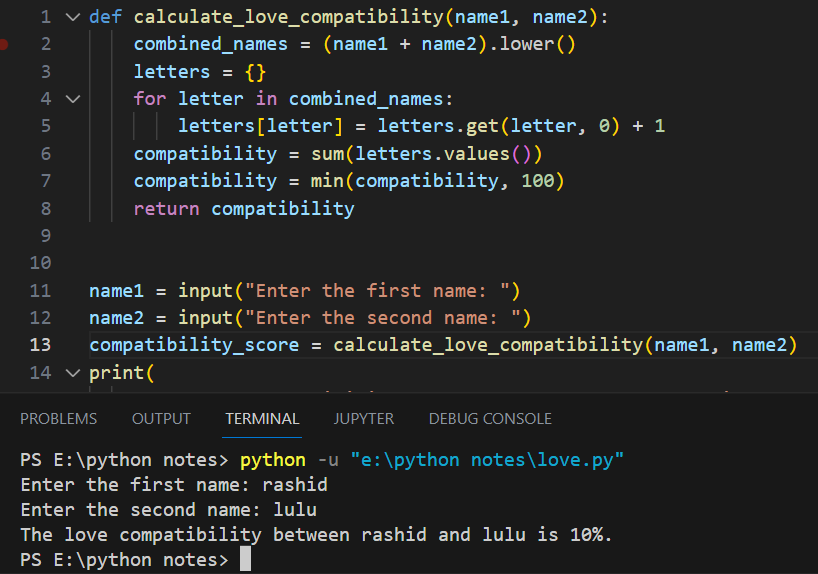Click line number 5 in gutter
Screen dimensions: 818x574
[x=46, y=126]
